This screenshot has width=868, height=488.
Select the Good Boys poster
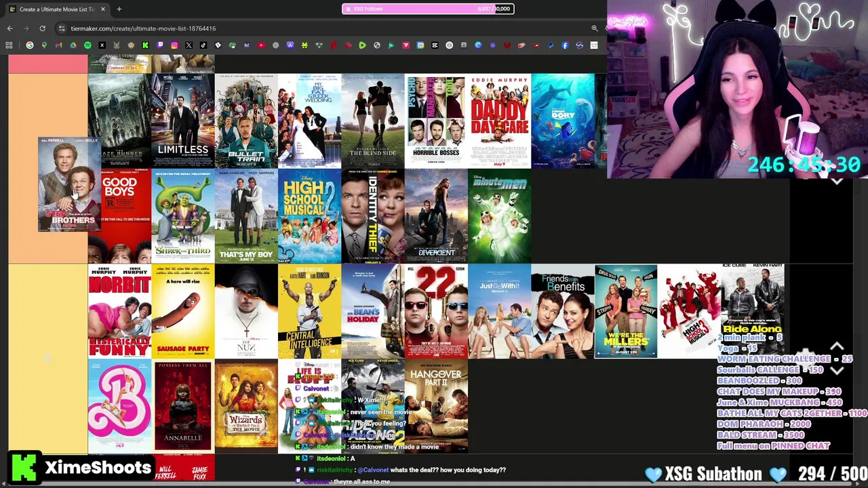[x=126, y=216]
